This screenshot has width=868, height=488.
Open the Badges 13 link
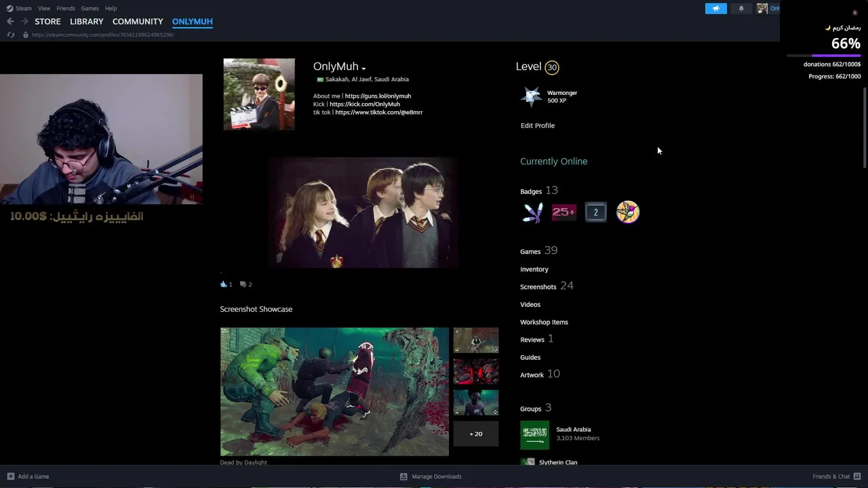pyautogui.click(x=539, y=190)
